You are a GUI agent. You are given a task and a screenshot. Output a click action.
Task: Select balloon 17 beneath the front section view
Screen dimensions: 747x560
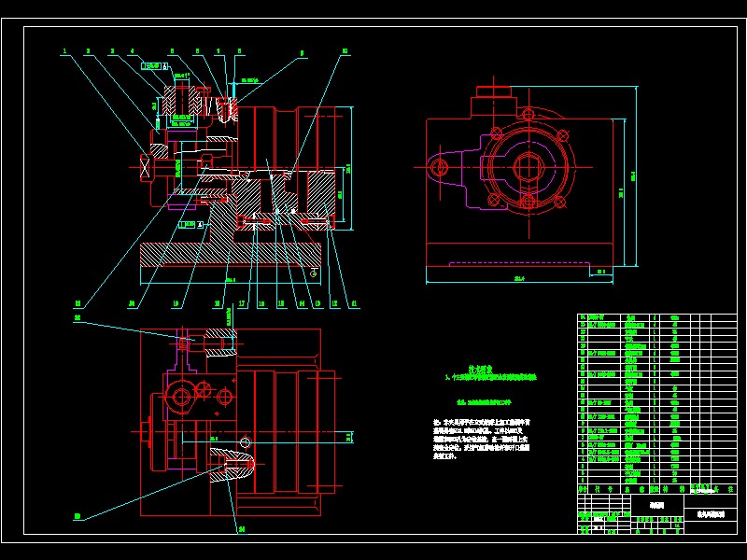(241, 301)
